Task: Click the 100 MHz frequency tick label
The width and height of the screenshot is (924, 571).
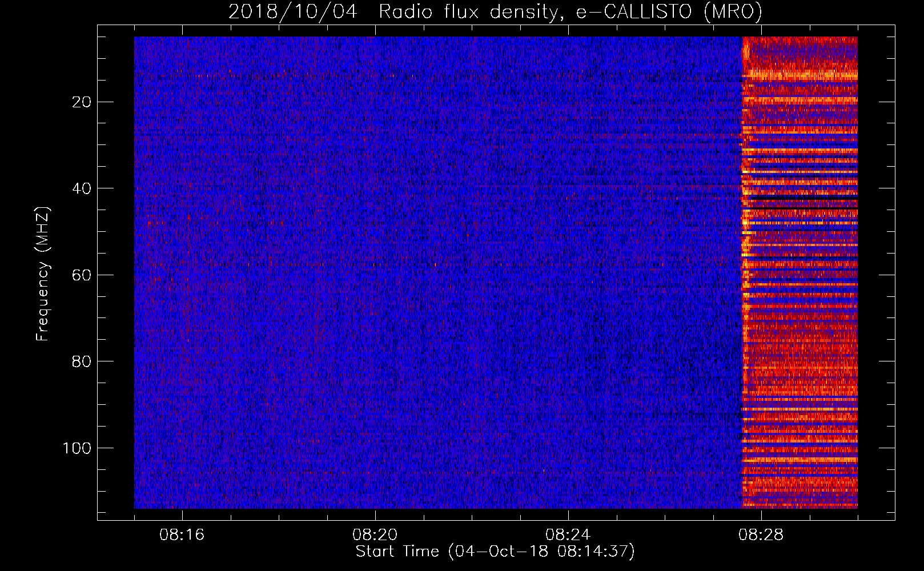Action: (77, 448)
